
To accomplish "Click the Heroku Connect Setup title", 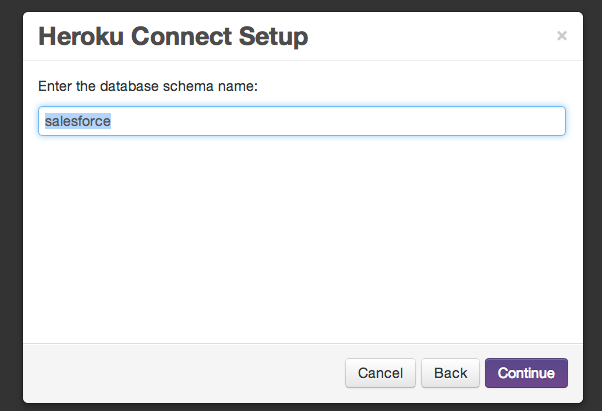I will pyautogui.click(x=173, y=36).
